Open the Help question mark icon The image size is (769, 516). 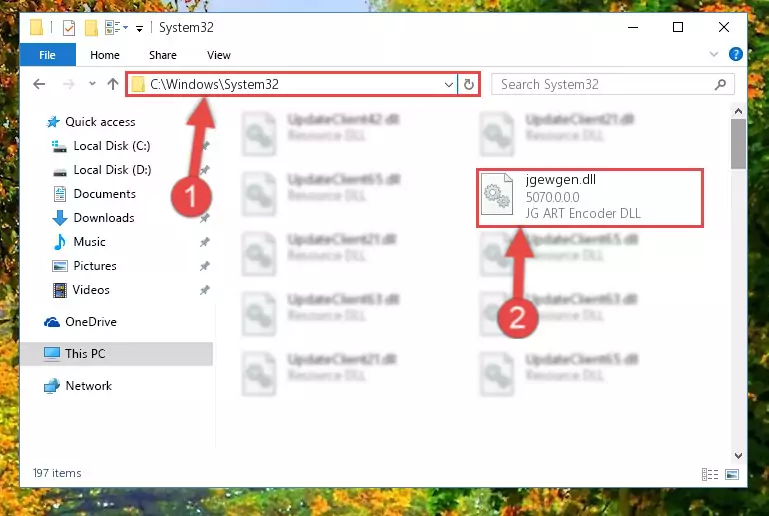[x=735, y=54]
